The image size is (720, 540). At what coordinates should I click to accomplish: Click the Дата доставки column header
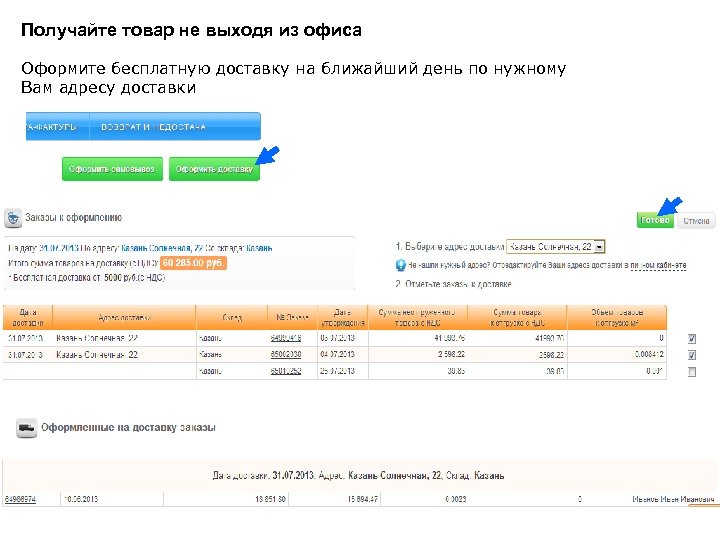pyautogui.click(x=28, y=317)
